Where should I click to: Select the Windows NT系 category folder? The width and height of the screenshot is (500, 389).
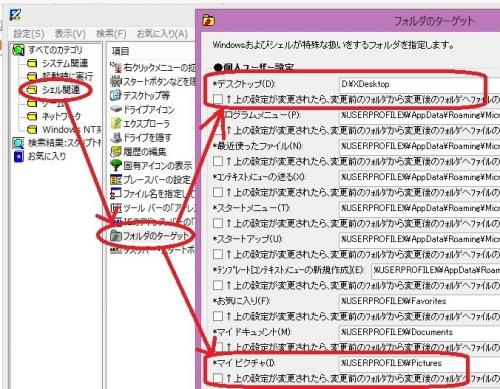[64, 129]
